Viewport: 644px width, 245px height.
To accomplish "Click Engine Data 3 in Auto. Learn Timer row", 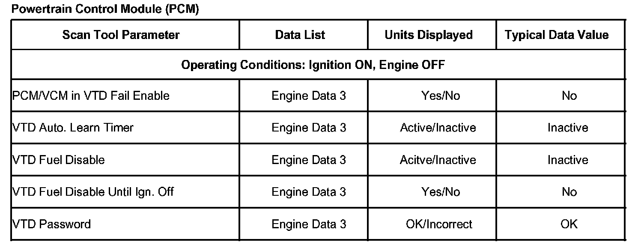I will 309,128.
